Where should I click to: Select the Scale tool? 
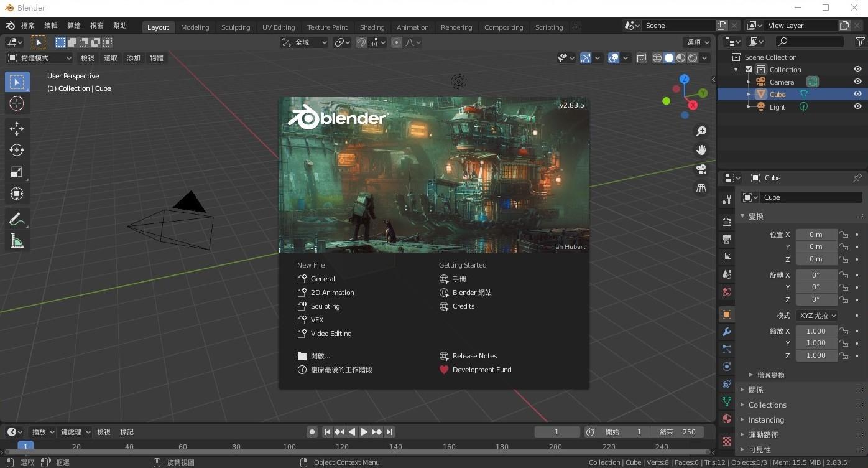click(17, 172)
